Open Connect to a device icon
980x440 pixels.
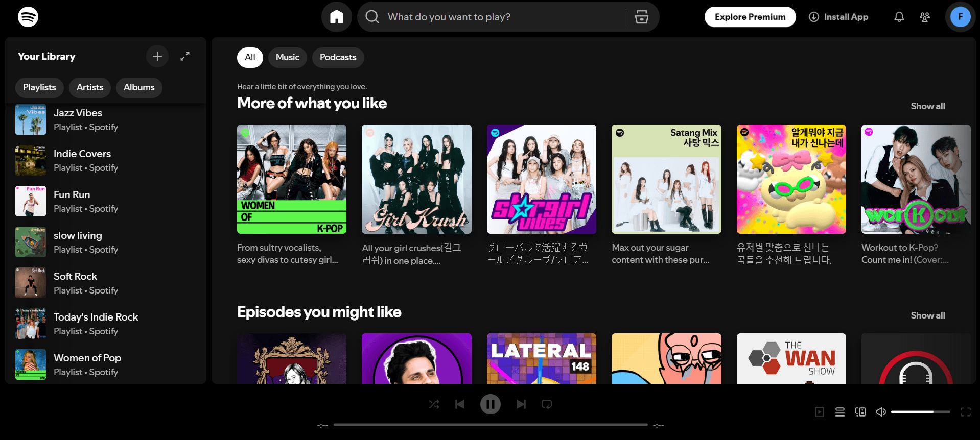pyautogui.click(x=860, y=412)
